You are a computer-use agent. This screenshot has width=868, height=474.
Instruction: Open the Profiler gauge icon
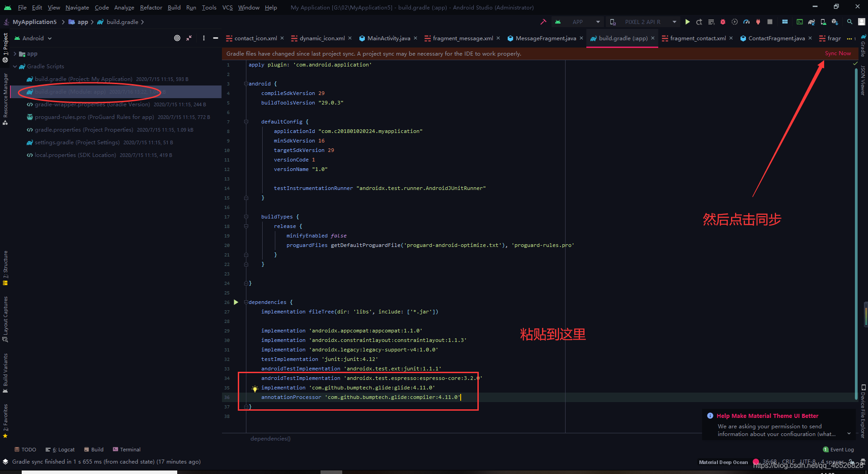[746, 22]
